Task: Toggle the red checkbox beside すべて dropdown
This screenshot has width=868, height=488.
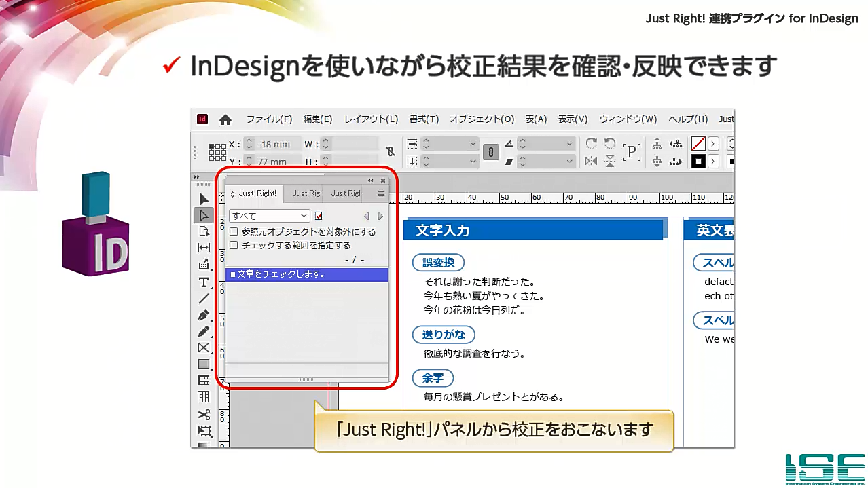Action: [x=319, y=217]
